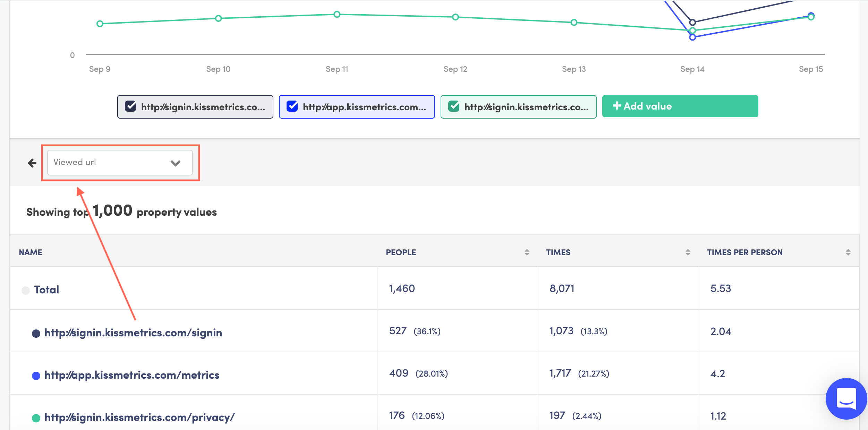Uncheck the dark signin.kissmetrics checkbox

point(130,106)
